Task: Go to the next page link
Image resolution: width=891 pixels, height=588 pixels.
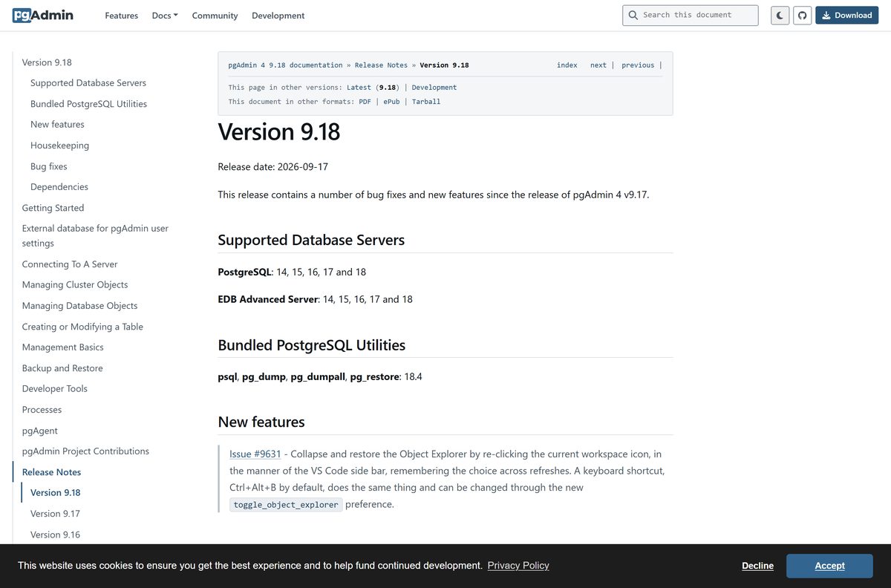Action: (598, 65)
